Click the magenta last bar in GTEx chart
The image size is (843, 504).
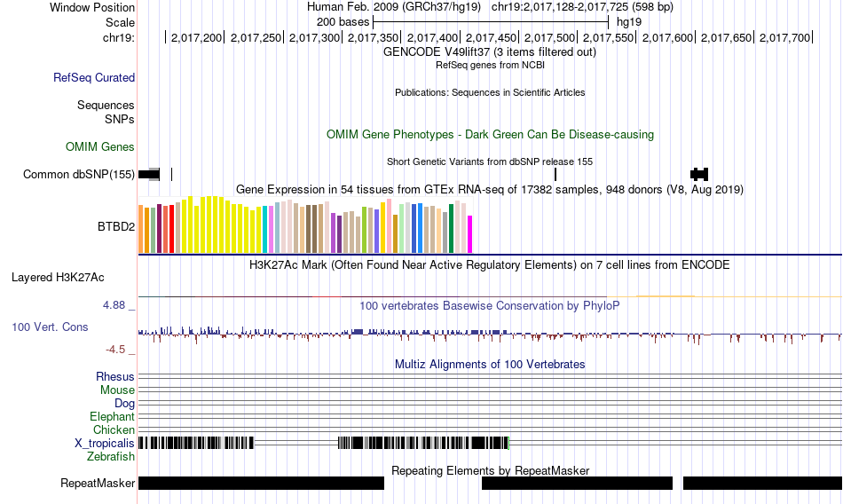(470, 234)
